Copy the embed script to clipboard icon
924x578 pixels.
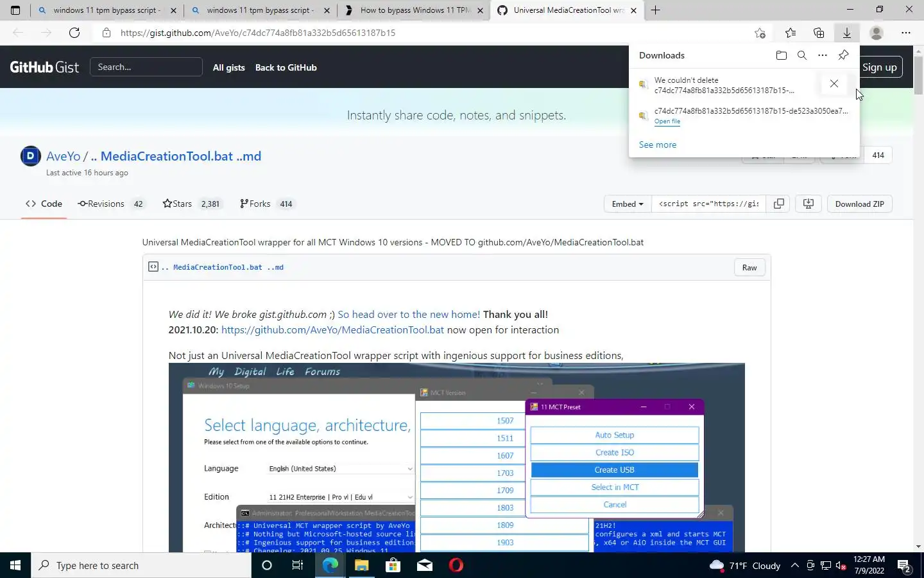(x=779, y=204)
